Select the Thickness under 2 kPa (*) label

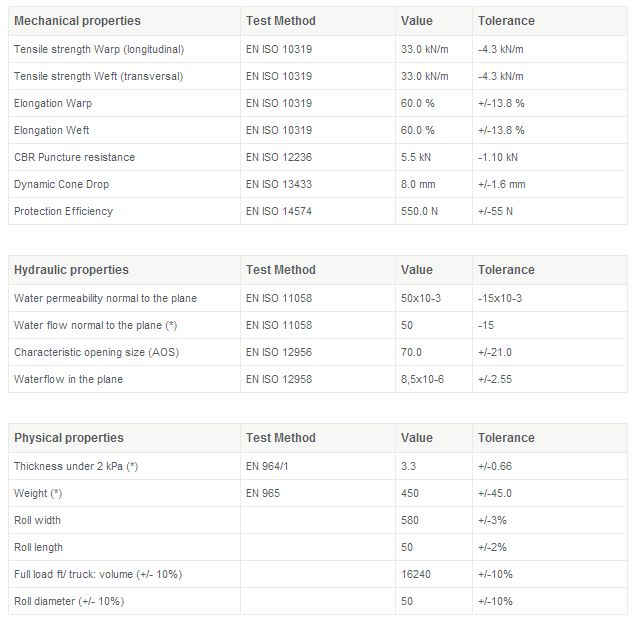(76, 466)
